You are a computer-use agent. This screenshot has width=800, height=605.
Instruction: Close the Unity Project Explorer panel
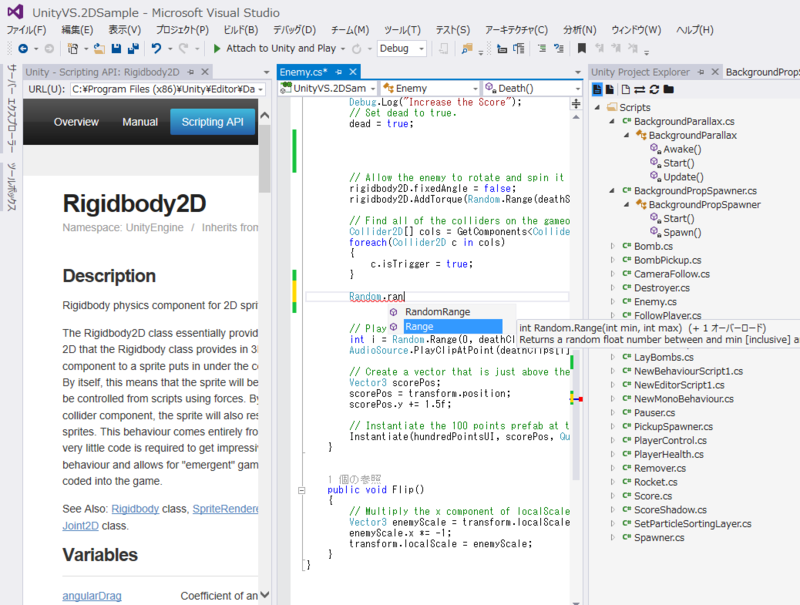[x=715, y=72]
